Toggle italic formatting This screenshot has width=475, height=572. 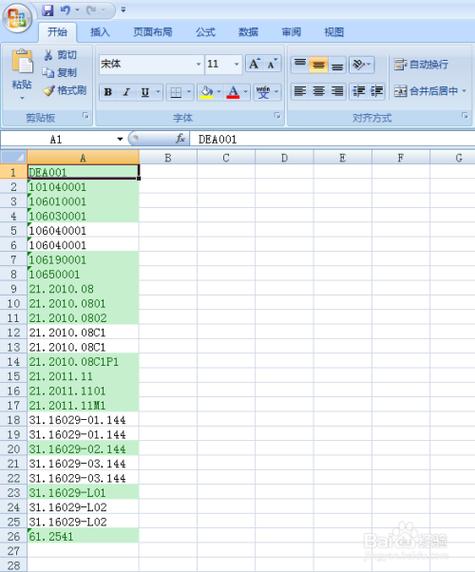click(126, 92)
